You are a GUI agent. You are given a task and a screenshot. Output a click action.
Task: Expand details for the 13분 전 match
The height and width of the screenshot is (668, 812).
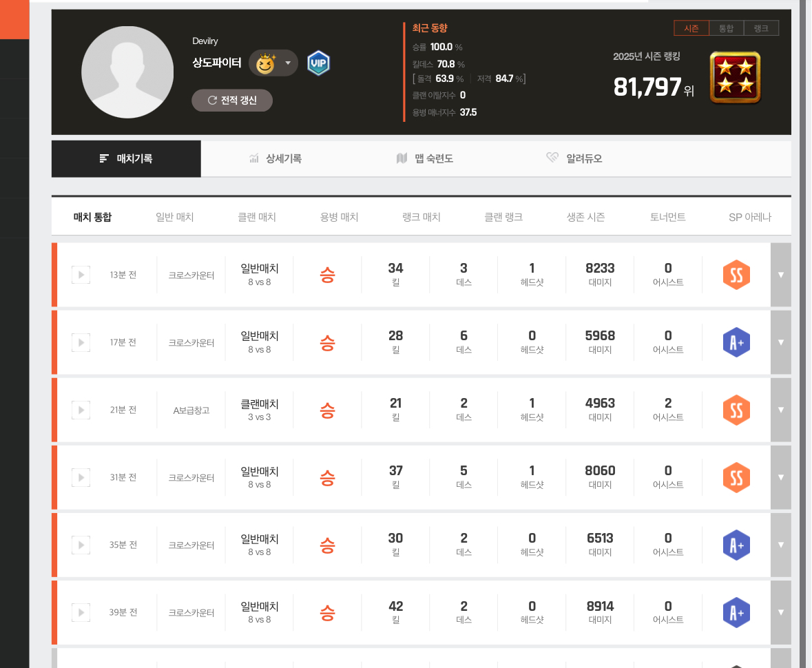pyautogui.click(x=780, y=275)
